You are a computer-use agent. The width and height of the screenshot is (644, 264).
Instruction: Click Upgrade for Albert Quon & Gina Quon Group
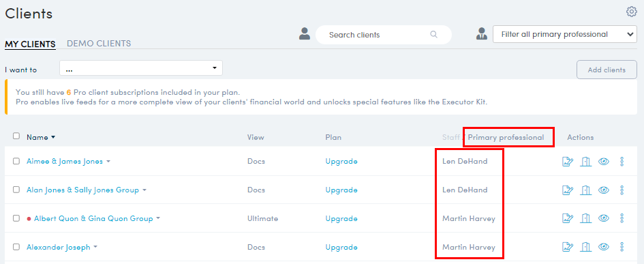pos(341,218)
